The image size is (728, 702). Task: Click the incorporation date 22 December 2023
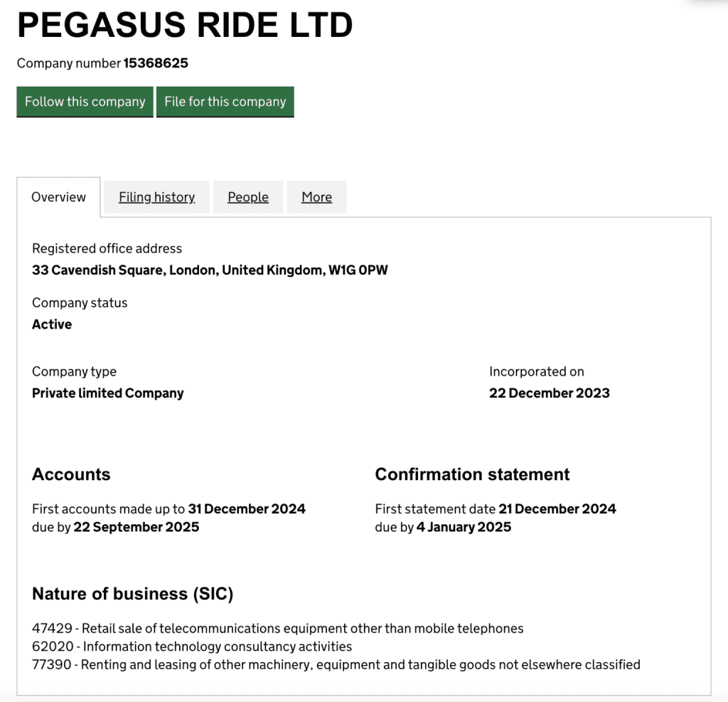coord(549,393)
